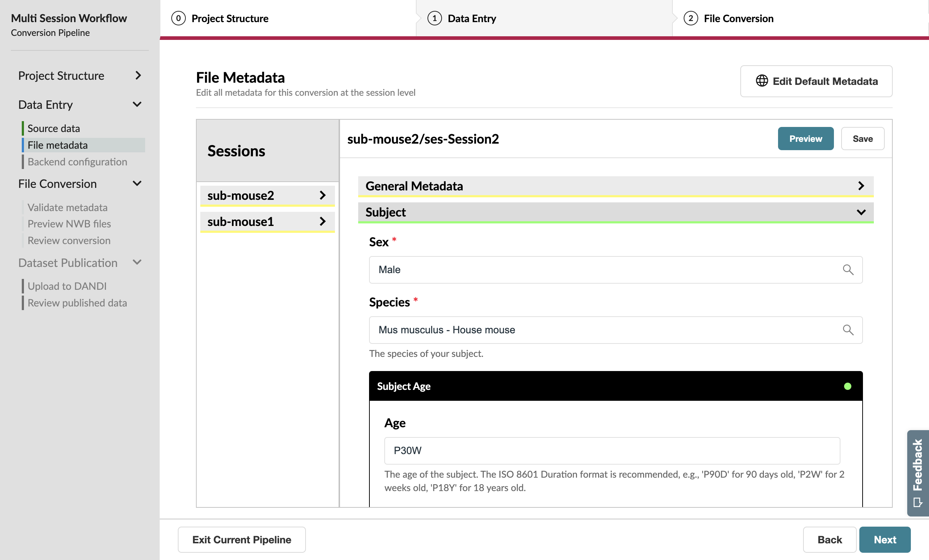Open the Data Entry step tab

point(544,18)
